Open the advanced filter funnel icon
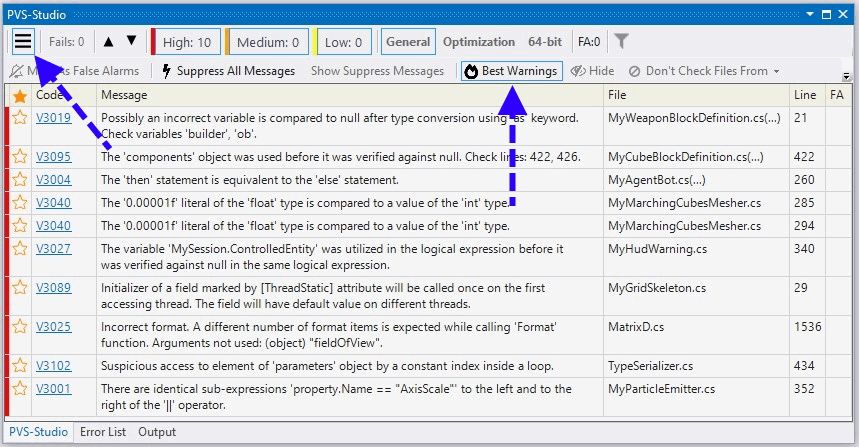The height and width of the screenshot is (447, 859). point(621,41)
